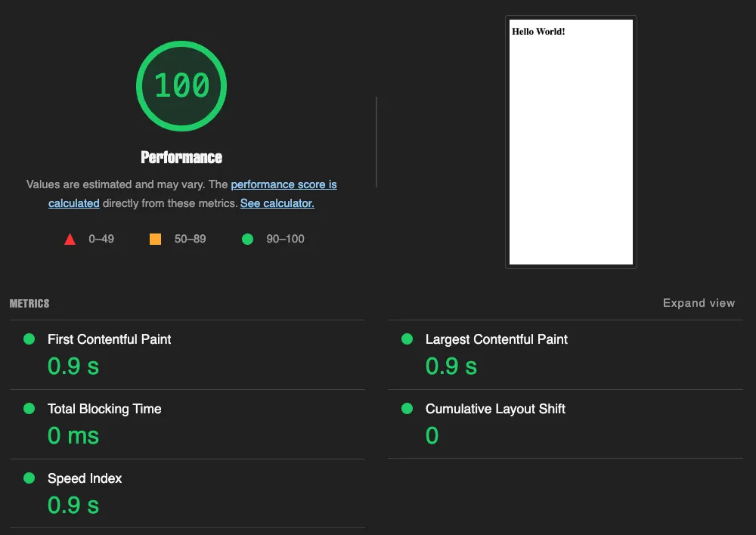Click green dot beside First Contentful Paint
The width and height of the screenshot is (756, 535).
pos(29,339)
